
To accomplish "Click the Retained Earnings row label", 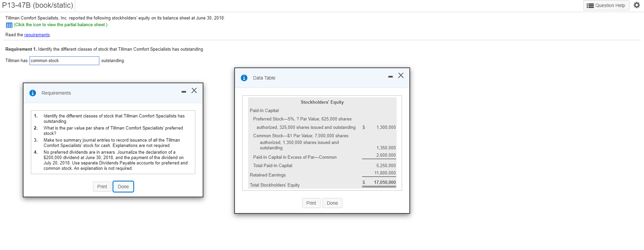I will [268, 175].
